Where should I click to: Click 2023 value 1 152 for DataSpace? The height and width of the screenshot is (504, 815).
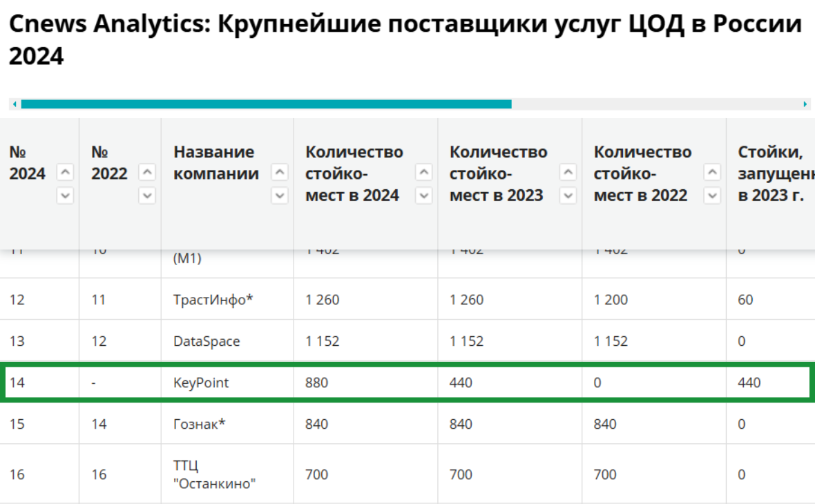click(x=466, y=341)
